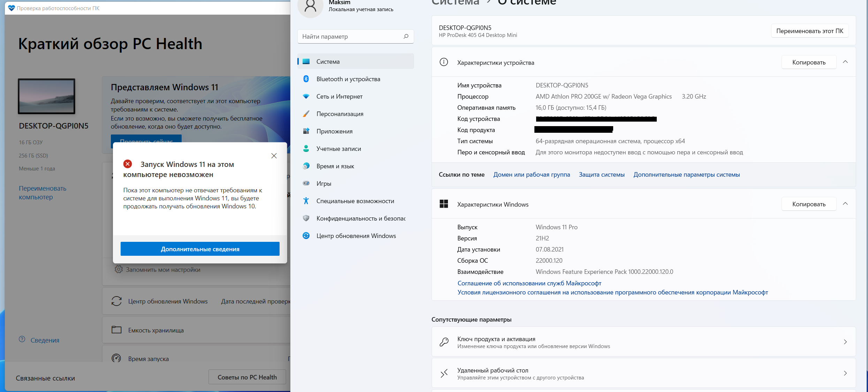
Task: Click the system monitor icon in sidebar
Action: point(306,61)
